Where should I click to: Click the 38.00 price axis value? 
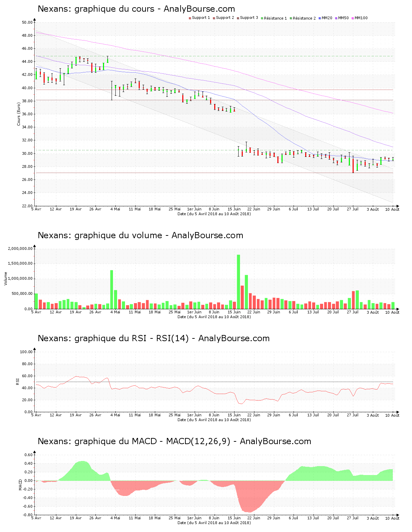pyautogui.click(x=27, y=101)
